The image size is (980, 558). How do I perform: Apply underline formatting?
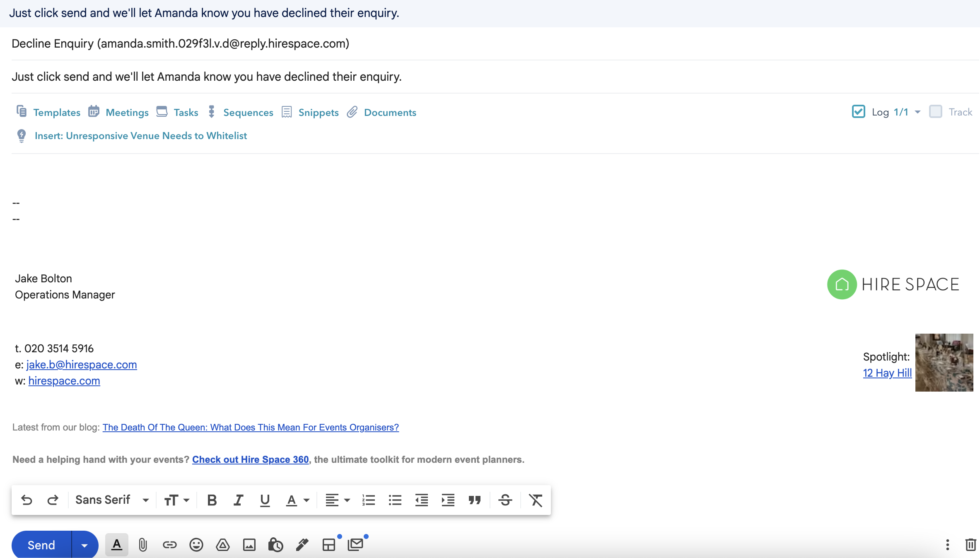click(x=265, y=500)
